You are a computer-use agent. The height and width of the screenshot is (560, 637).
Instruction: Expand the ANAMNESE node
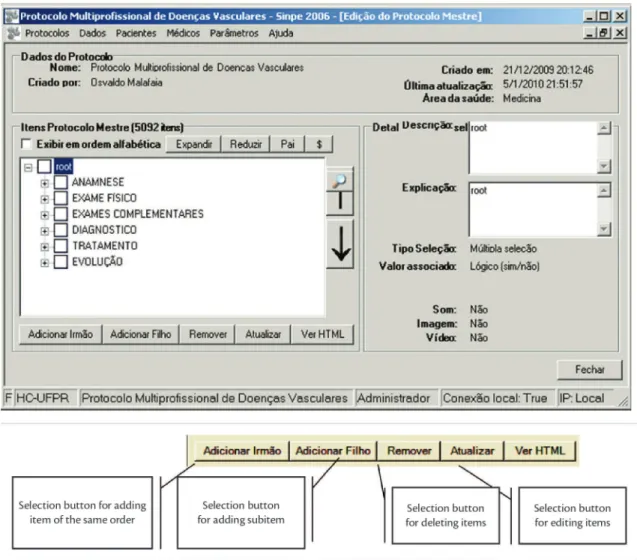tap(45, 183)
